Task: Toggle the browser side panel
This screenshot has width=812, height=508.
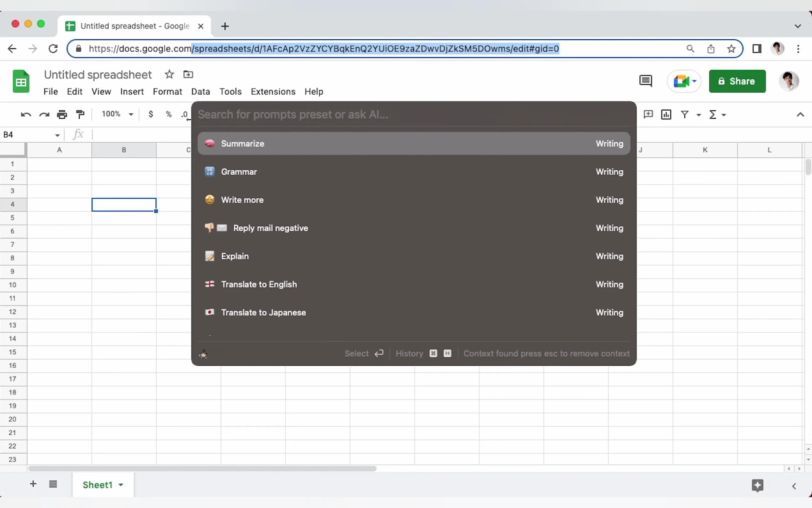Action: click(757, 49)
